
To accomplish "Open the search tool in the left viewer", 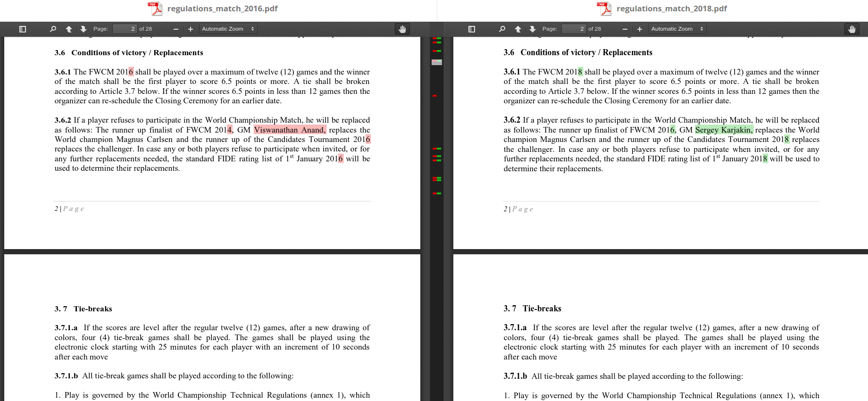I will tap(53, 29).
